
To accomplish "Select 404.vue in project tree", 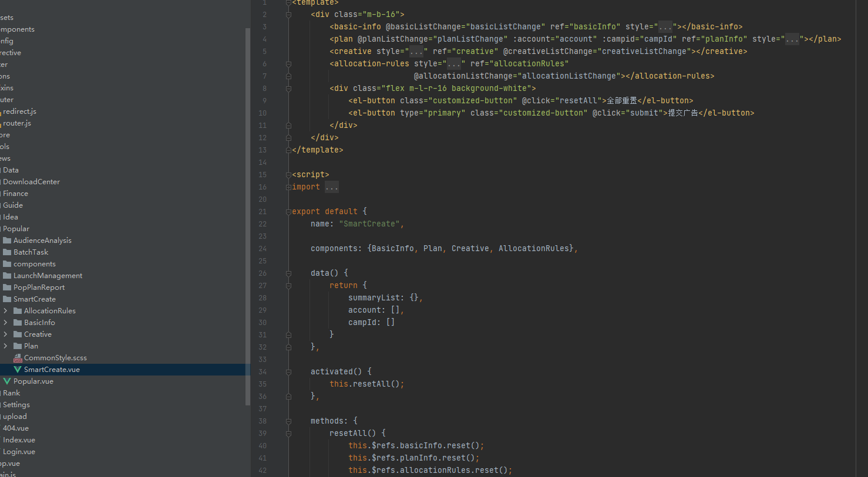I will (x=16, y=428).
